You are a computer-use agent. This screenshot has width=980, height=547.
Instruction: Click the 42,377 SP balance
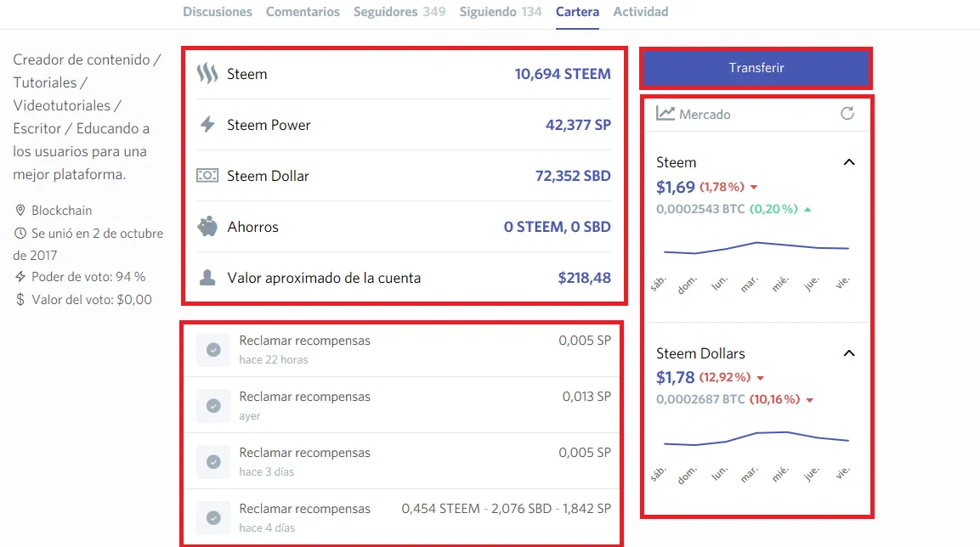coord(578,125)
